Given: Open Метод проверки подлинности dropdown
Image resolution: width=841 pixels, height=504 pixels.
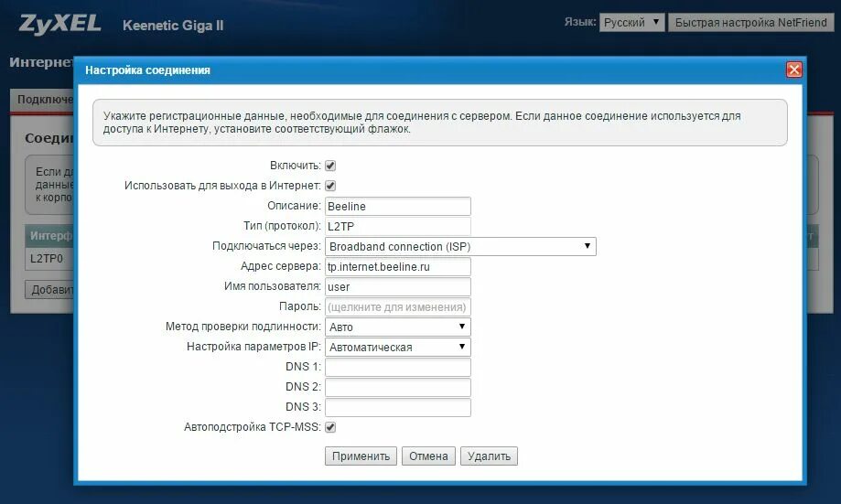Looking at the screenshot, I should [x=397, y=327].
